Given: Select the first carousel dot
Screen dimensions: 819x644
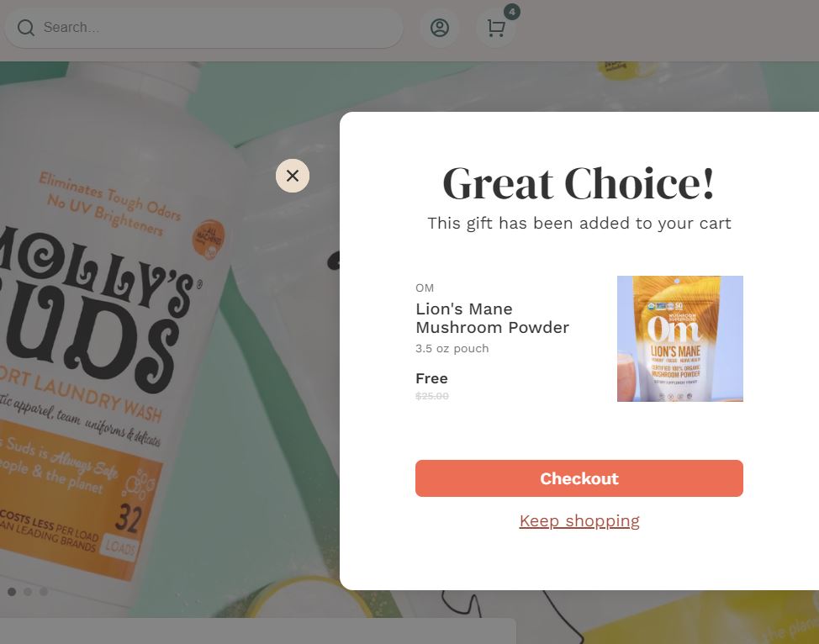Looking at the screenshot, I should 12,592.
